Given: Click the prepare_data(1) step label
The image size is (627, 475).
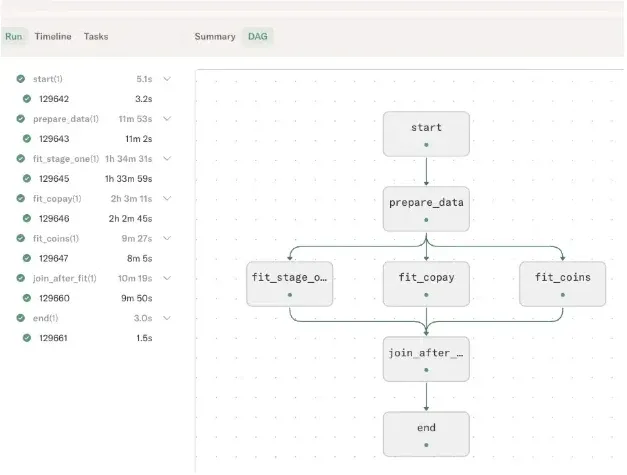Looking at the screenshot, I should point(66,119).
